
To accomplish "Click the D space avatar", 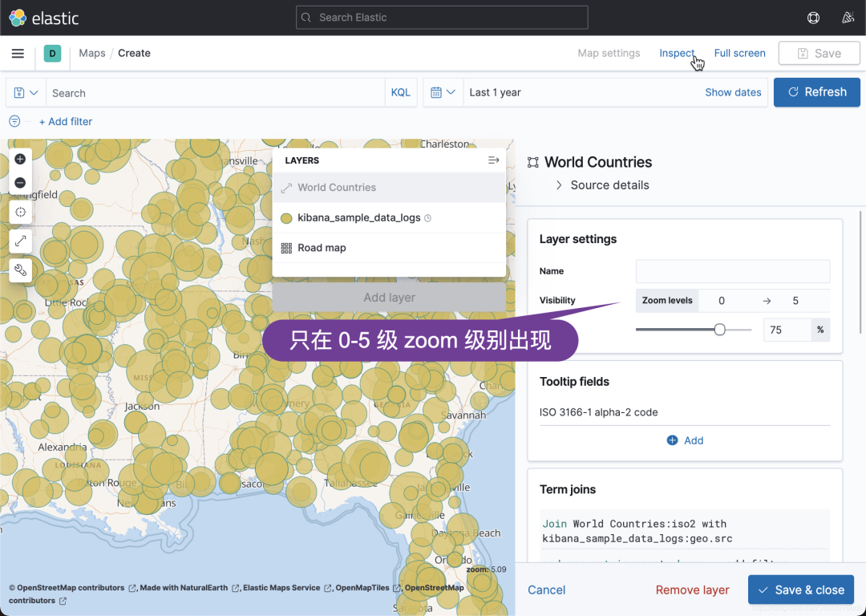I will (x=52, y=53).
